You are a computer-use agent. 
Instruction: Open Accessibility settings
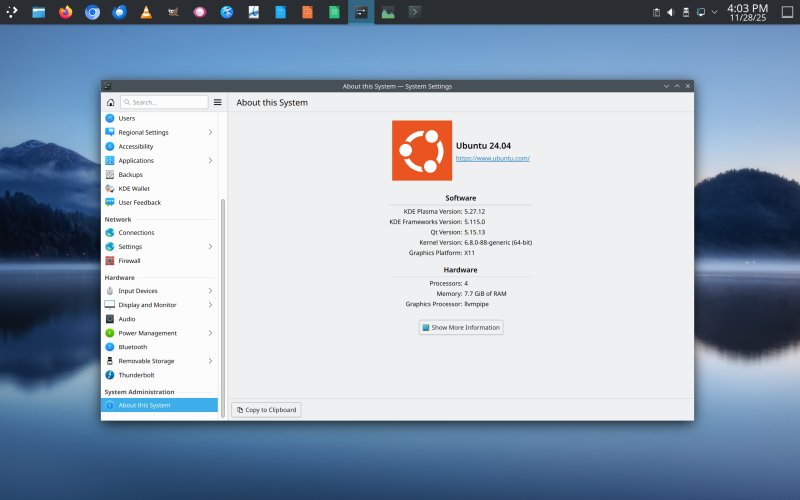tap(135, 146)
